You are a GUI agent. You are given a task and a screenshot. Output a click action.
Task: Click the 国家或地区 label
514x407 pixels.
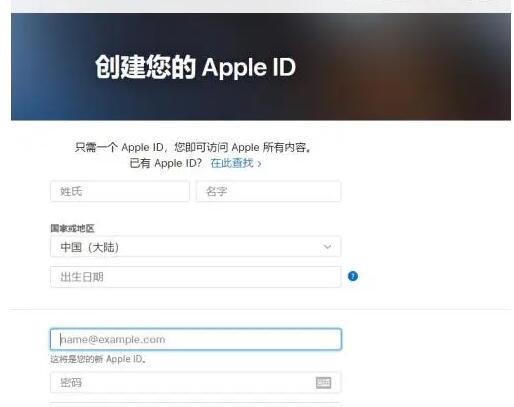point(72,228)
